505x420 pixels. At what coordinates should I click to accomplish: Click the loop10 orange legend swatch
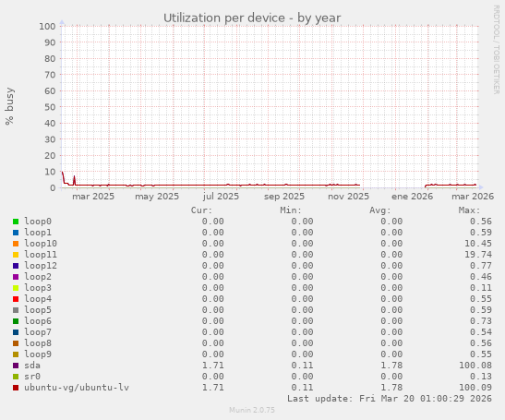click(x=16, y=244)
